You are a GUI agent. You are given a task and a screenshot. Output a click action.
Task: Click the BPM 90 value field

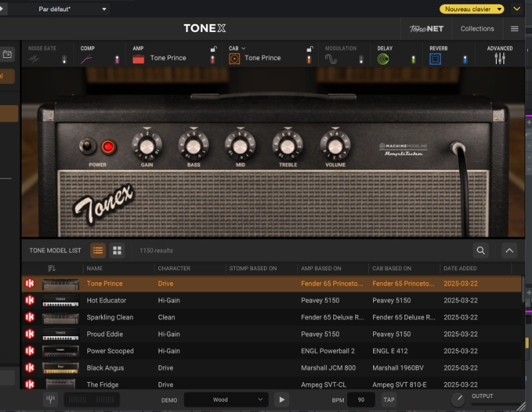click(x=361, y=400)
